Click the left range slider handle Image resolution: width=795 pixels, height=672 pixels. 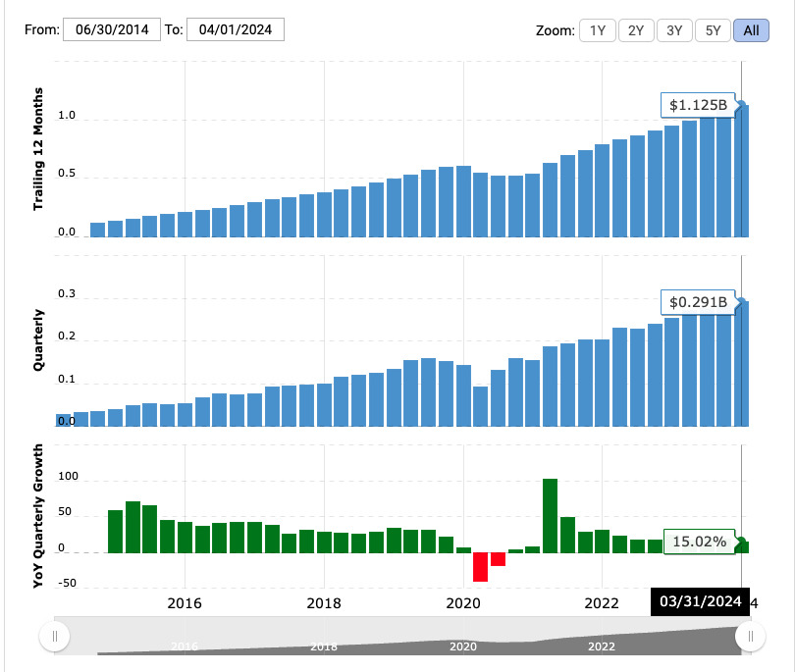[x=54, y=637]
